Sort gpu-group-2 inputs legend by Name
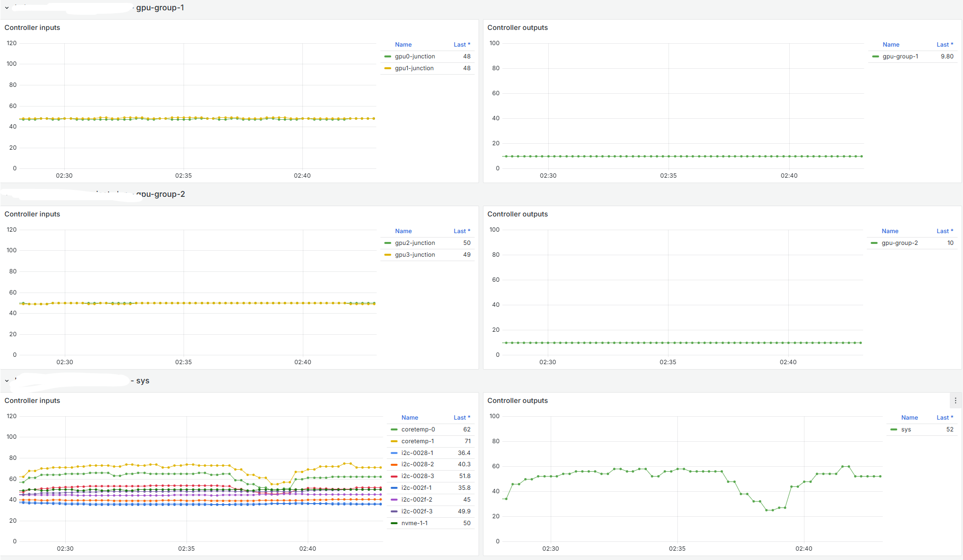The width and height of the screenshot is (963, 560). pyautogui.click(x=403, y=231)
